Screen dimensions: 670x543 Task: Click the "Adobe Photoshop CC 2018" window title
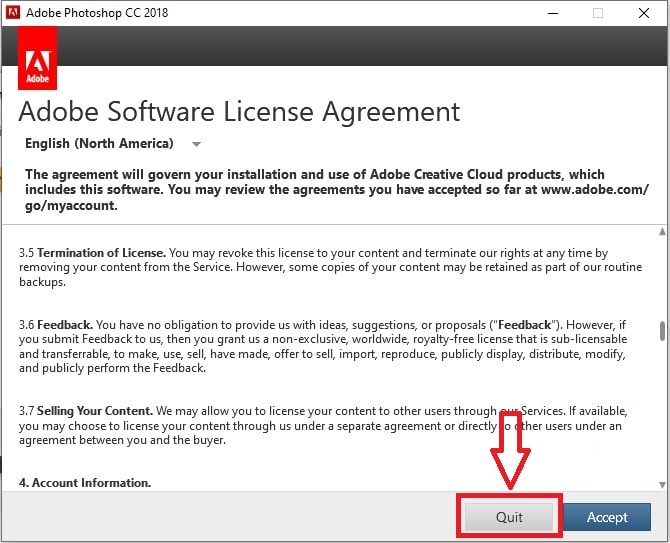(x=97, y=13)
